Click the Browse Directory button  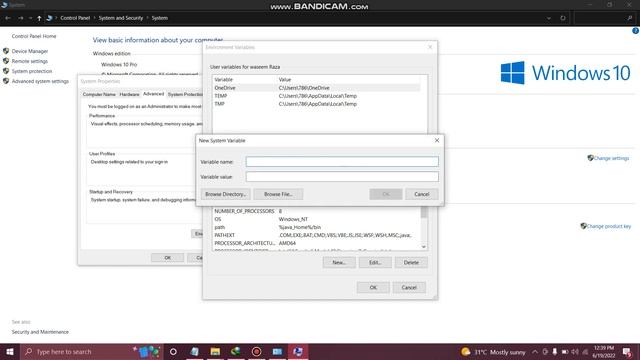click(225, 194)
